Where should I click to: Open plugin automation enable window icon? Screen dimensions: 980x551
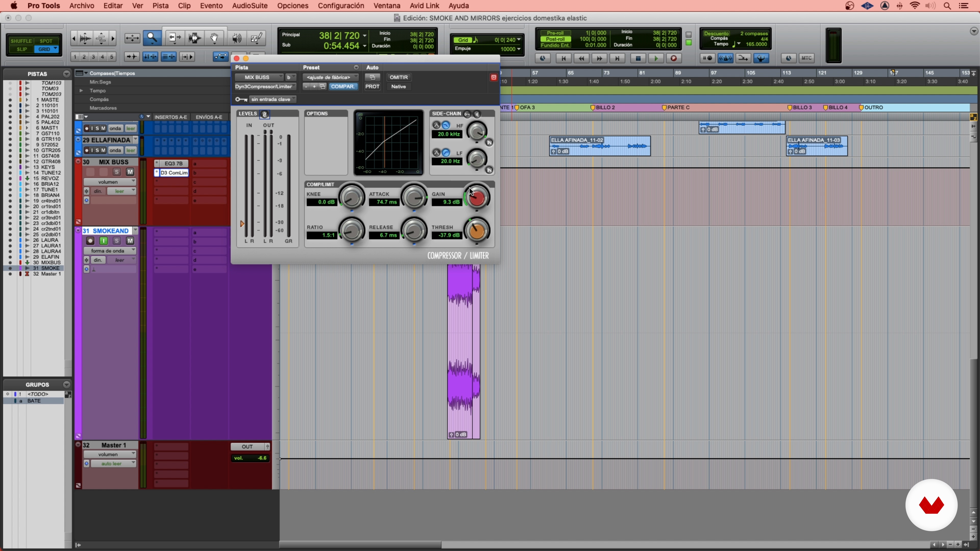point(372,77)
